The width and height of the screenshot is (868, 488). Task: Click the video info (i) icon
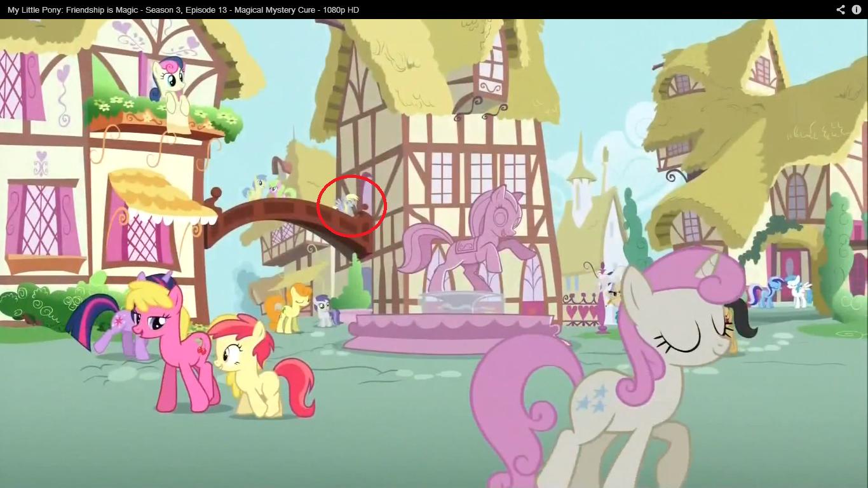(856, 10)
